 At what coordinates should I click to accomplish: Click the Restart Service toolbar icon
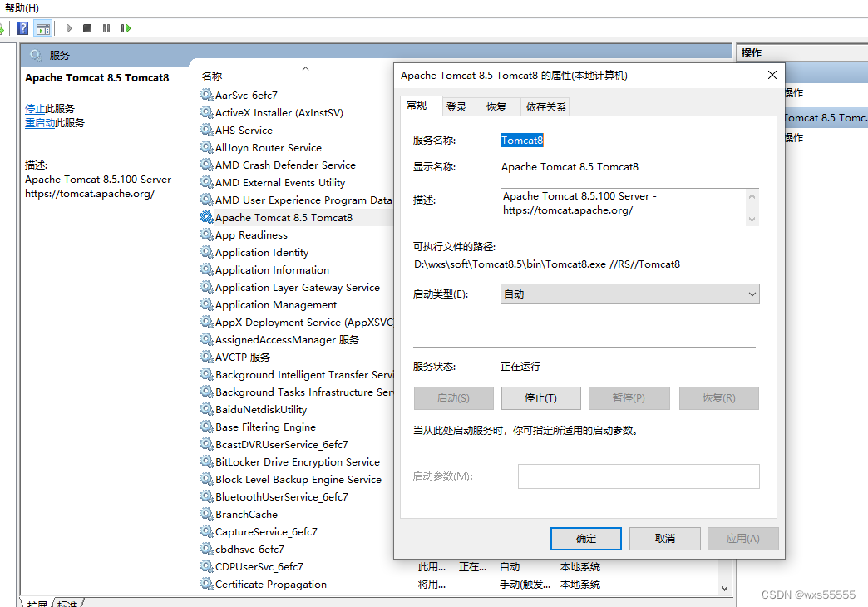tap(126, 28)
